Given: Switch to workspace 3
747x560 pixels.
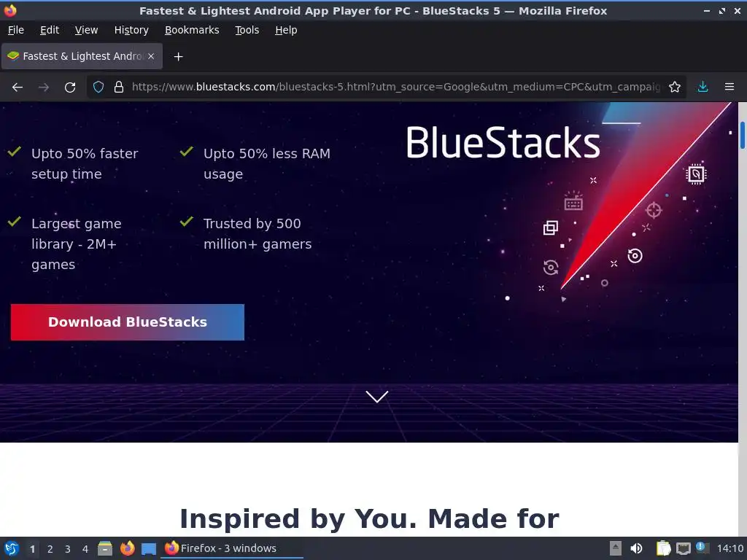Looking at the screenshot, I should click(x=68, y=549).
